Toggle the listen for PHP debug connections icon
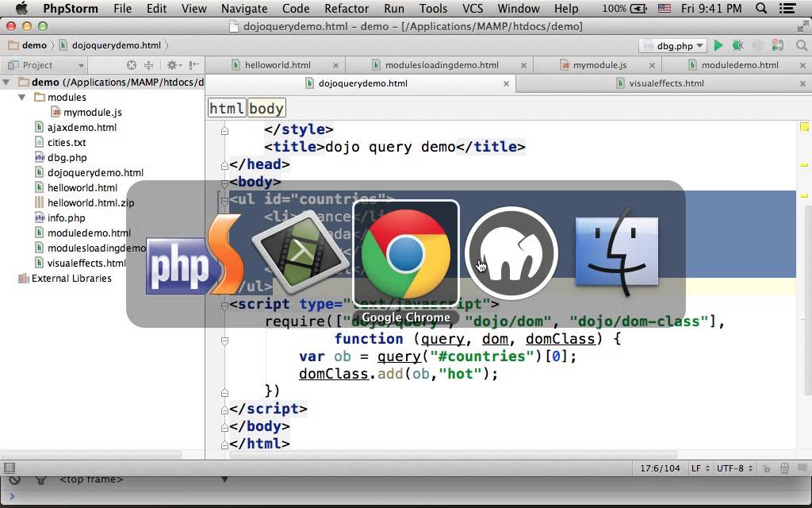Image resolution: width=812 pixels, height=508 pixels. (x=777, y=45)
